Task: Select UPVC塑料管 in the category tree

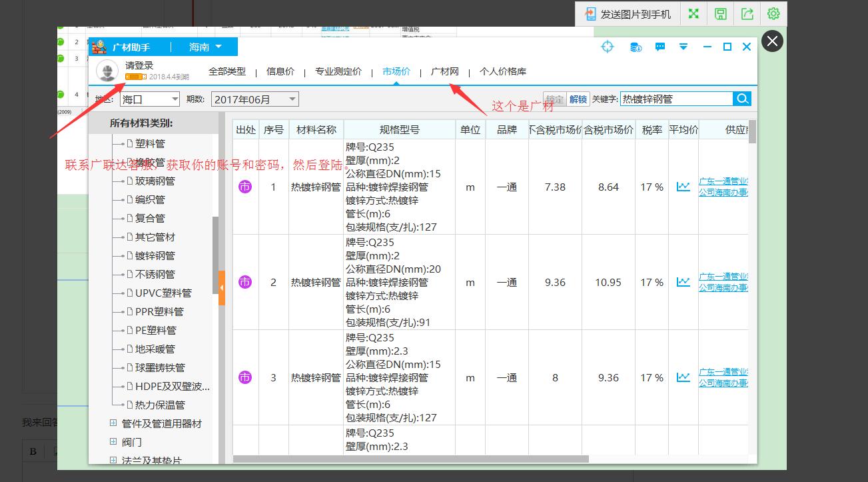Action: pyautogui.click(x=163, y=293)
